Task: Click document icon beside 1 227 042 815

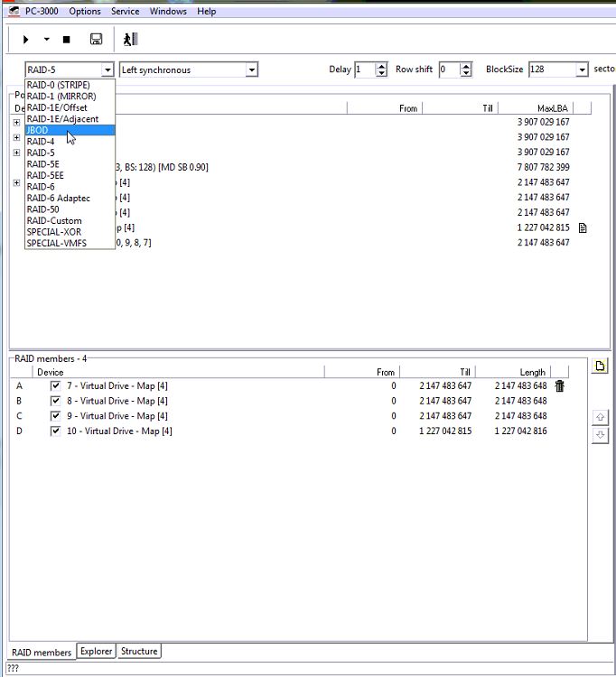Action: tap(583, 228)
